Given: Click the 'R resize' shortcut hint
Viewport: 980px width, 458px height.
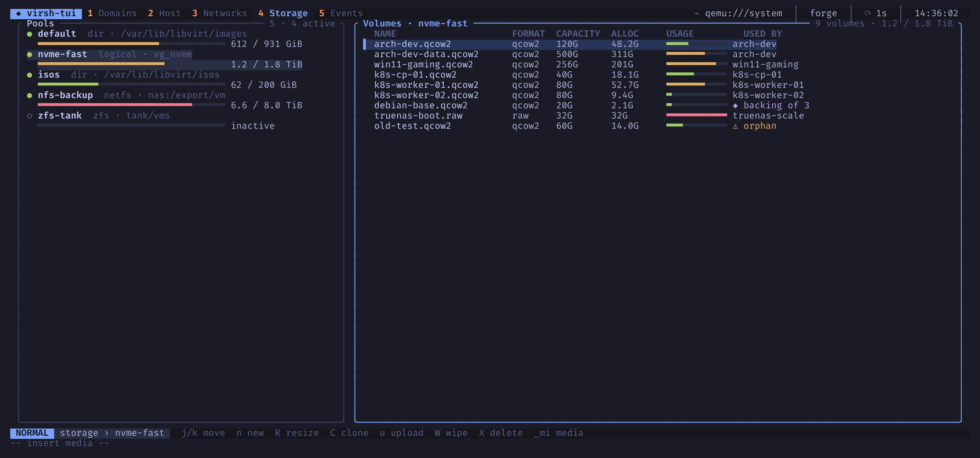Looking at the screenshot, I should (x=297, y=433).
